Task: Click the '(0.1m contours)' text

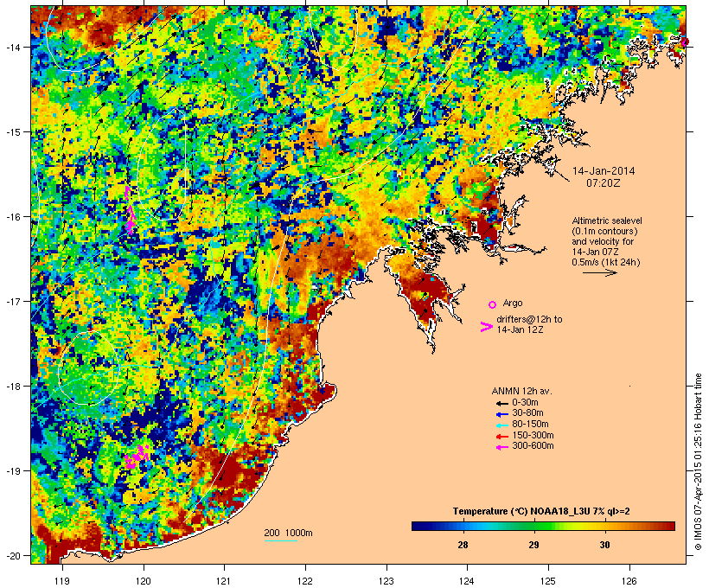Action: [604, 231]
